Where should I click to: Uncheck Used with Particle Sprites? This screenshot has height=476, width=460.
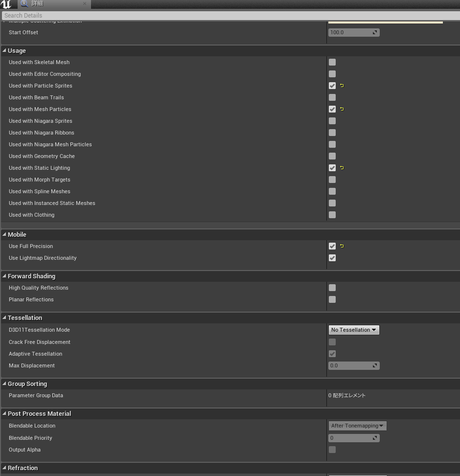coord(332,86)
